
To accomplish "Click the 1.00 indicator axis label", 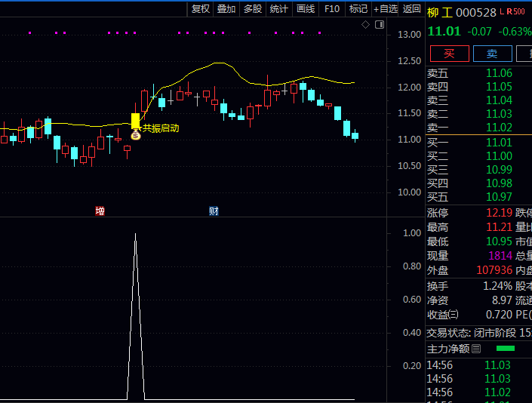I will point(412,233).
